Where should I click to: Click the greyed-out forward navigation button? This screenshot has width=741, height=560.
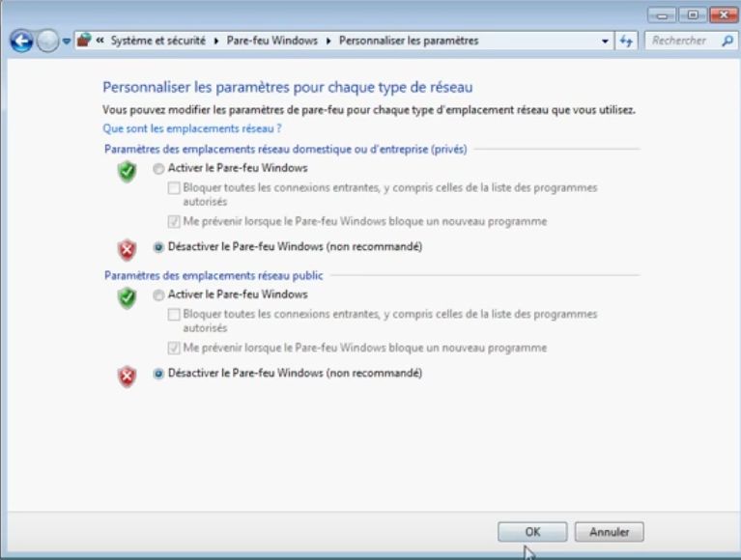pyautogui.click(x=47, y=42)
